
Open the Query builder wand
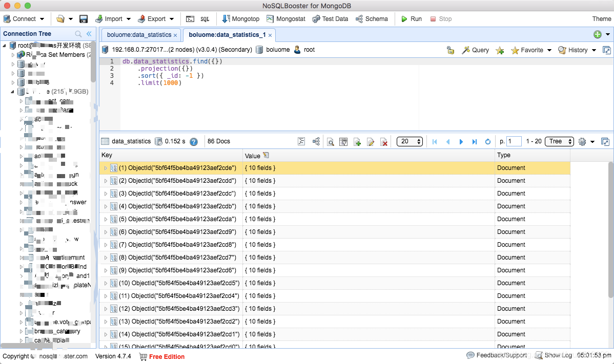(x=476, y=50)
